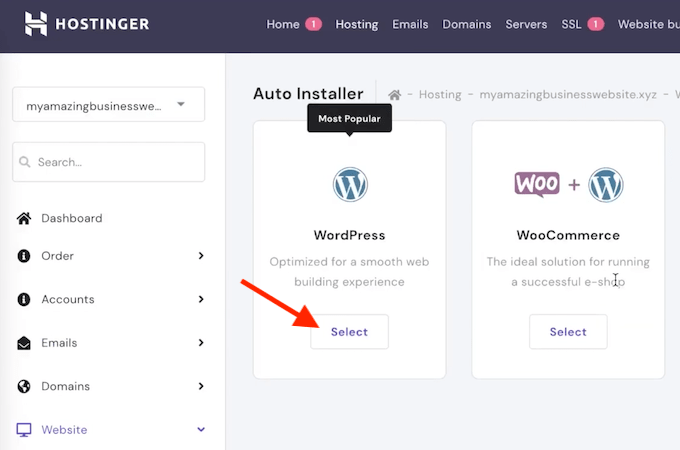Click the WordPress logo icon
The image size is (680, 450).
click(350, 184)
